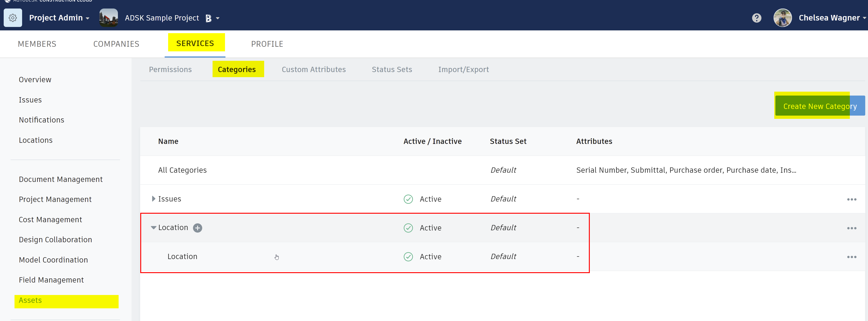Screen dimensions: 868x321
Task: Click the help question mark icon
Action: point(757,18)
